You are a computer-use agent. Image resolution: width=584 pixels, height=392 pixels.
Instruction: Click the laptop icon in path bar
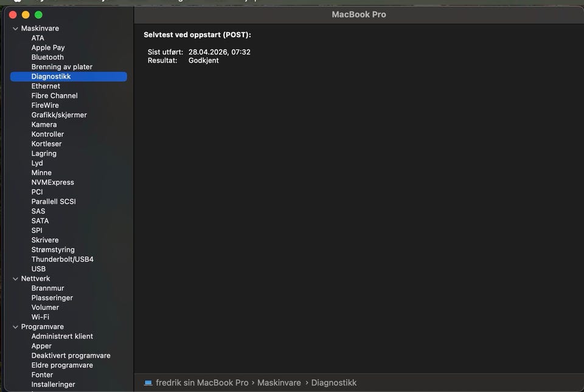click(x=148, y=383)
